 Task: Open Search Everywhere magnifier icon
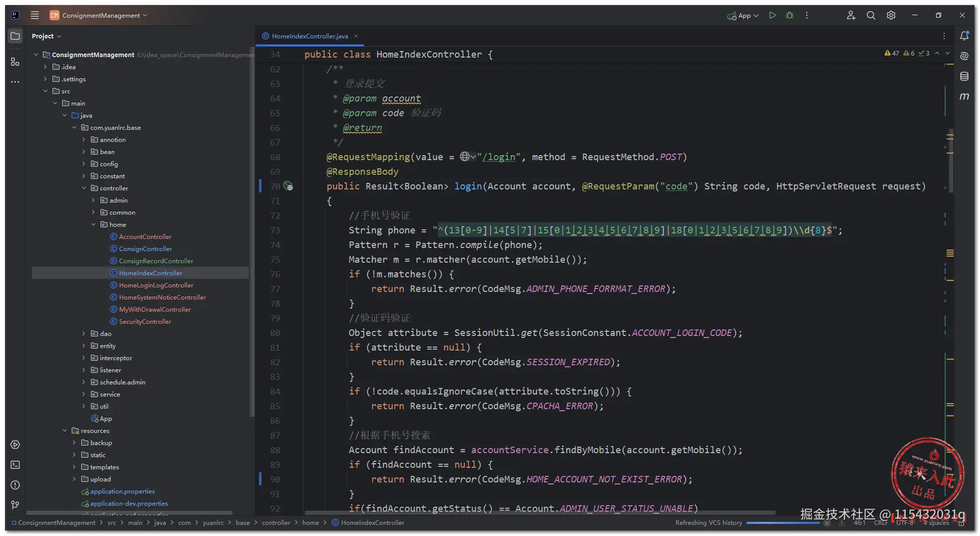click(x=871, y=16)
